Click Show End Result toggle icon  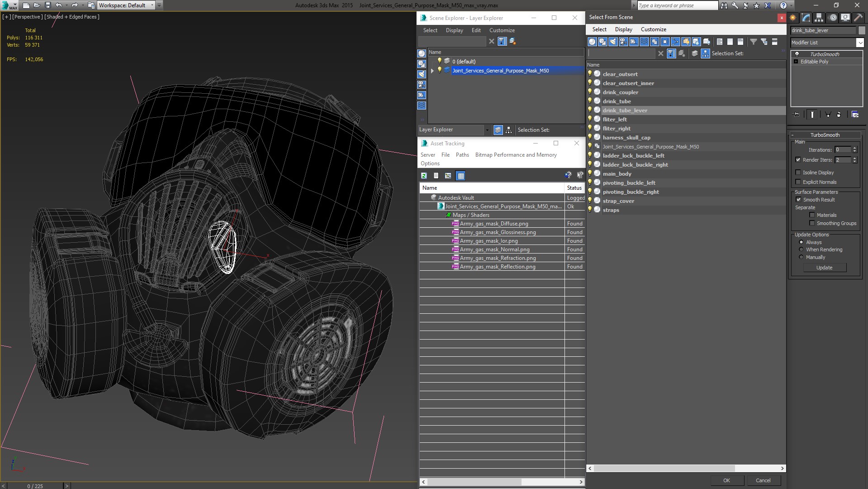(812, 115)
